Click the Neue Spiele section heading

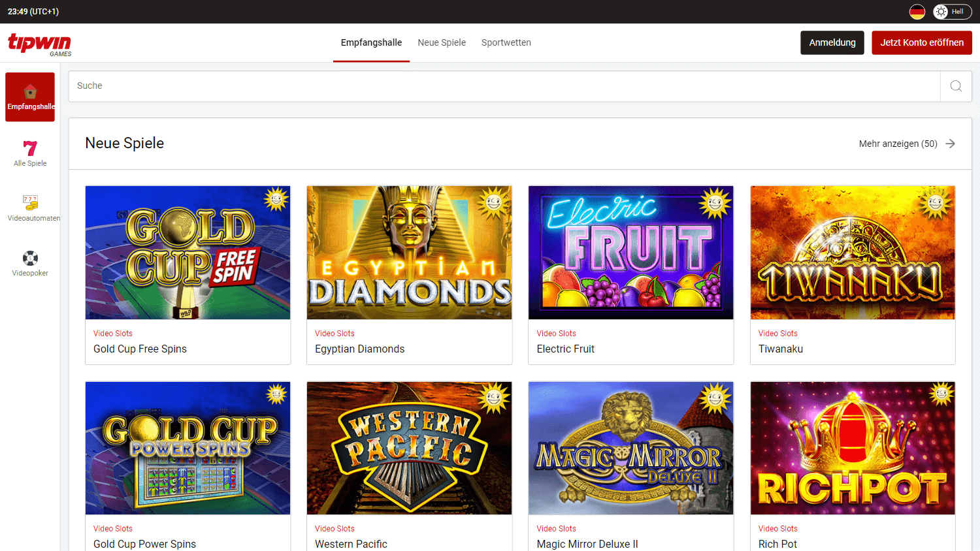click(x=124, y=144)
